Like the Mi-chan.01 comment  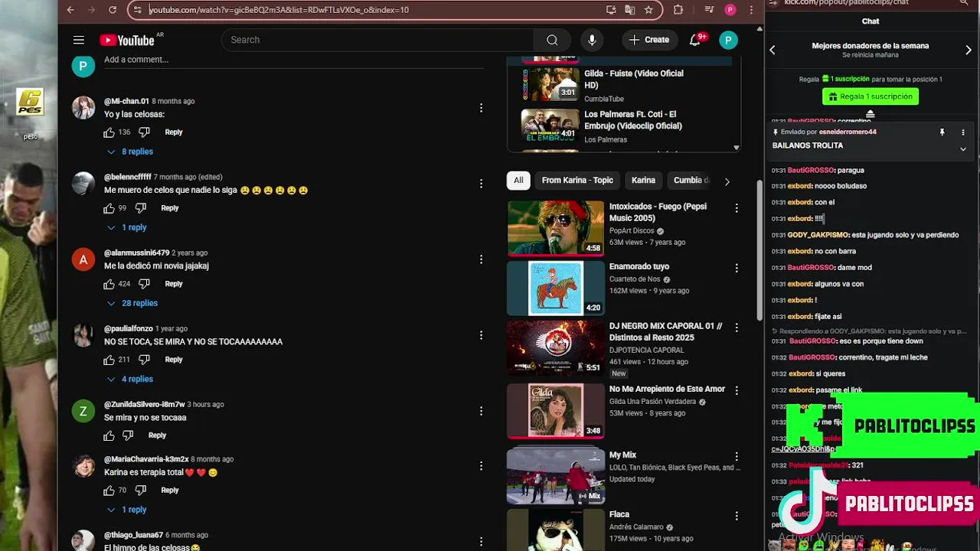coord(109,132)
